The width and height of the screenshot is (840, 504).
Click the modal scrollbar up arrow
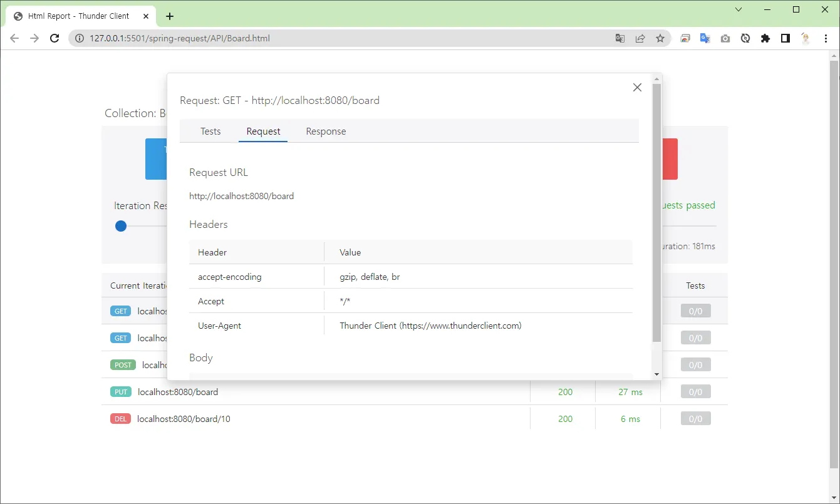656,78
